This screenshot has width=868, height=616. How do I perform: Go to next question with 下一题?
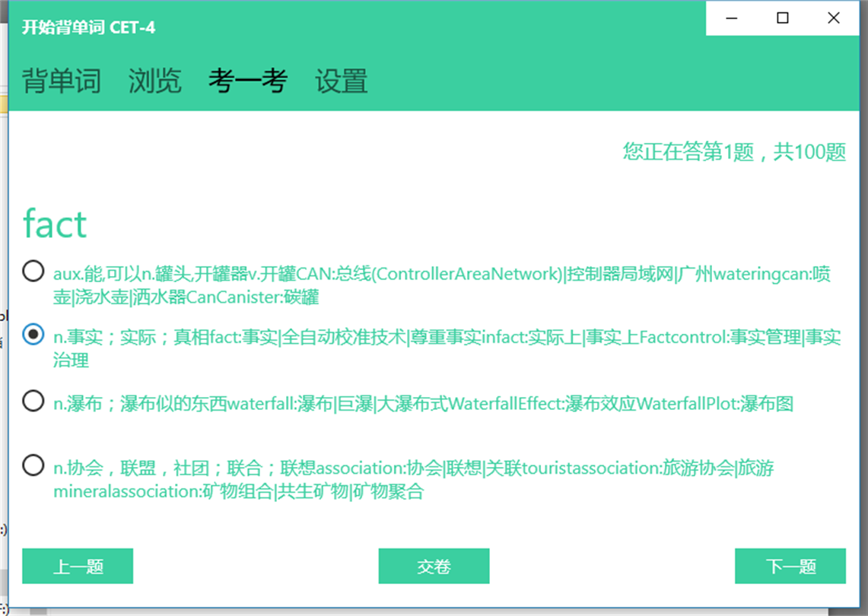pyautogui.click(x=790, y=566)
